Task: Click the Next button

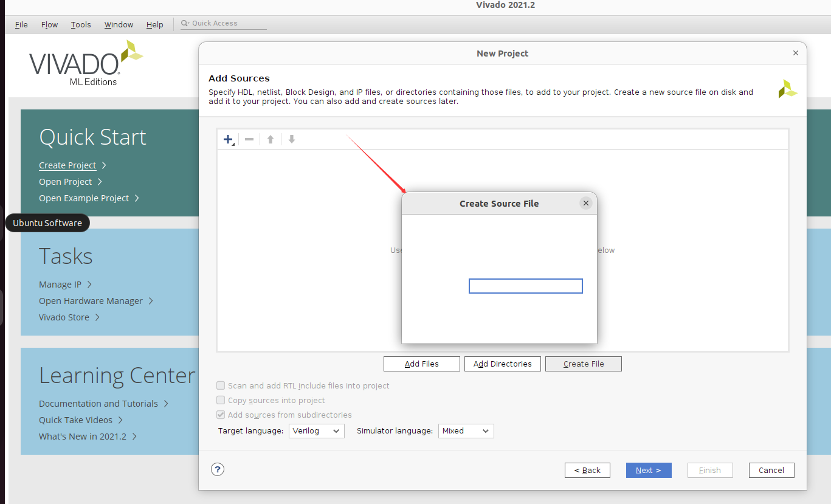Action: point(649,470)
